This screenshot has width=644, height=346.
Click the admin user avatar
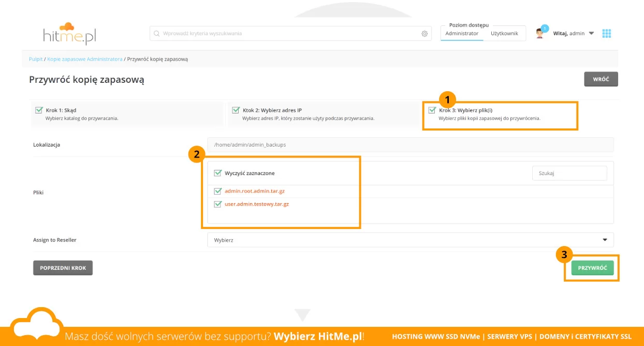(x=540, y=34)
